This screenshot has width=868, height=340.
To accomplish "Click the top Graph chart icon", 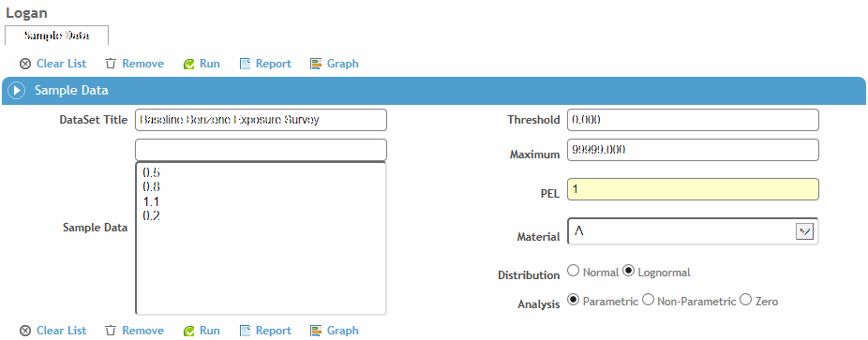I will coord(316,64).
